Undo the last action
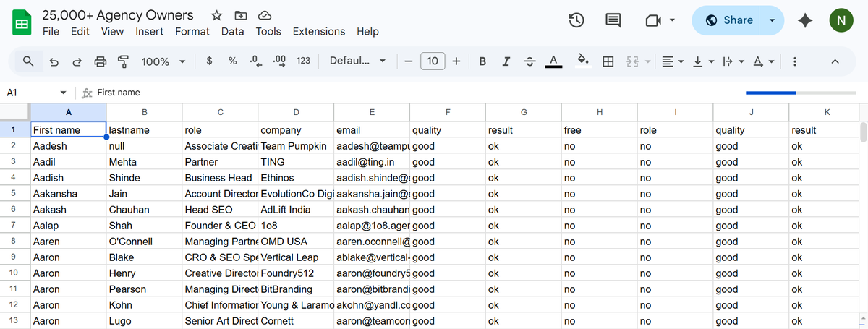The height and width of the screenshot is (329, 868). click(54, 61)
